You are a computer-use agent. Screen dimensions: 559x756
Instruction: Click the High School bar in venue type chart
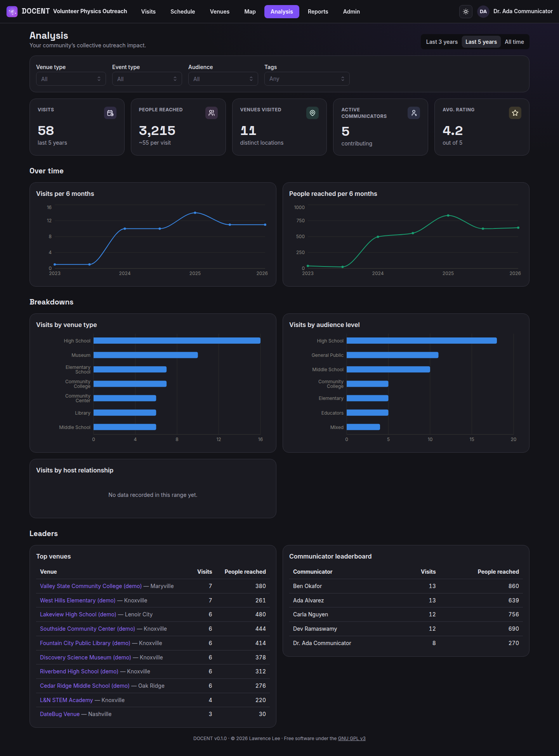coord(177,341)
